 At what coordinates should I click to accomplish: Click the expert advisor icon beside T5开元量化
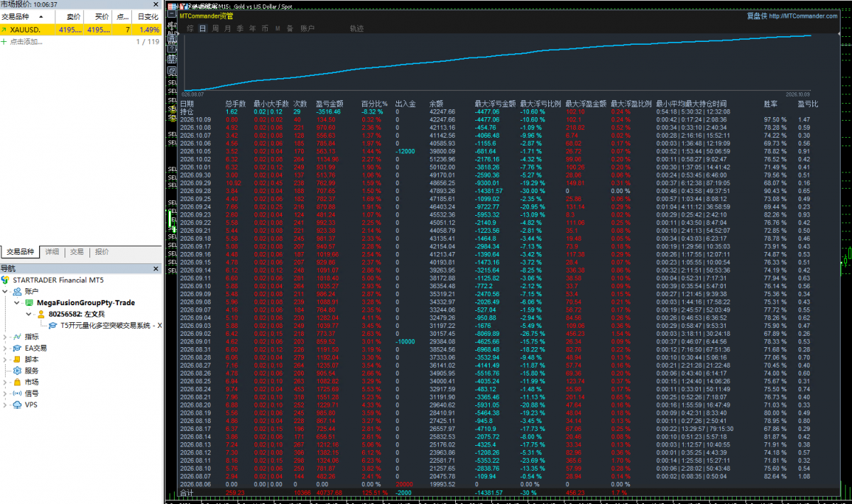coord(53,325)
